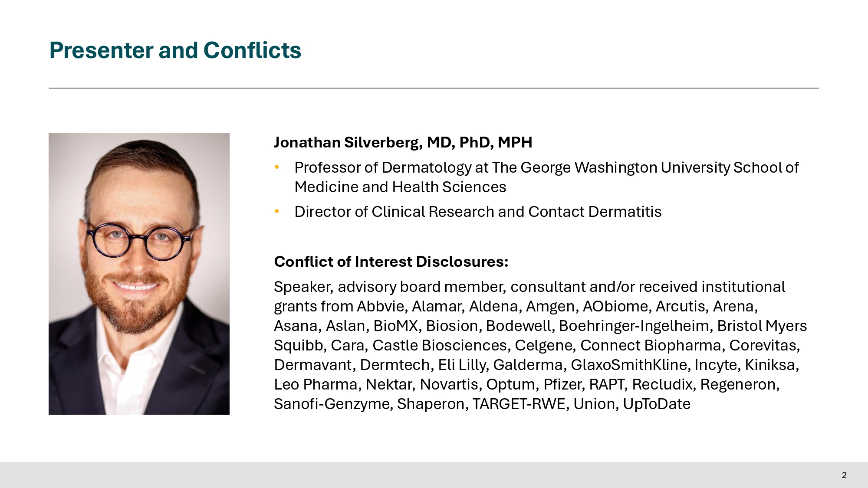Image resolution: width=868 pixels, height=488 pixels.
Task: Click 'Castle Biosciences' in the disclosures paragraph
Action: pos(440,345)
